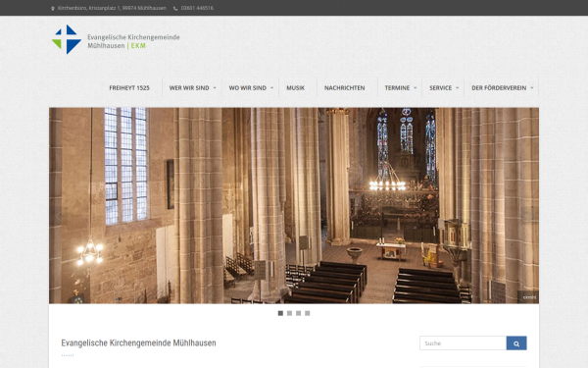Click the Evangelische Kirchengemeinde Mühlhausen logo text
Image resolution: width=588 pixels, height=368 pixels.
[x=133, y=41]
